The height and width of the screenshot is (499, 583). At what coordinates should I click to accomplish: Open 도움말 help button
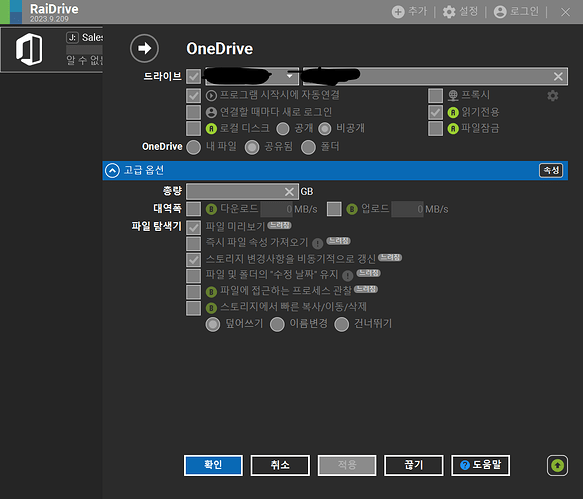pyautogui.click(x=480, y=465)
